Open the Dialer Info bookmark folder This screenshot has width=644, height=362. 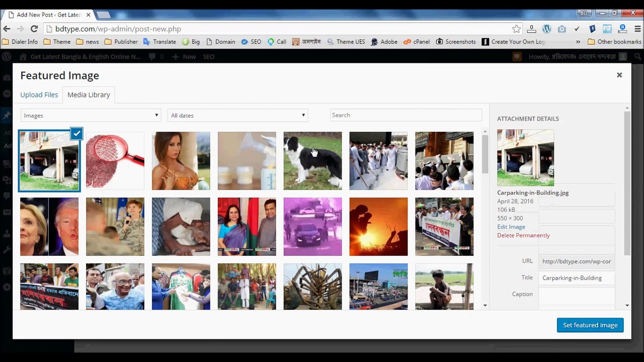tap(20, 42)
